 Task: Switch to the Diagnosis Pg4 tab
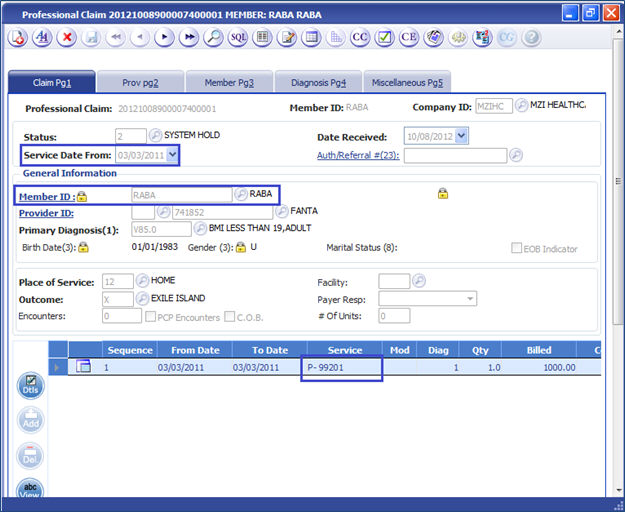click(x=317, y=82)
